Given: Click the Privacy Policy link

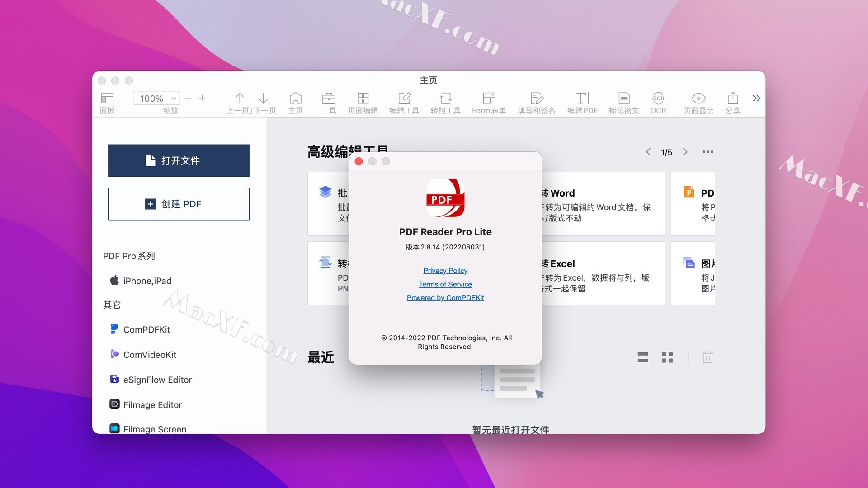Looking at the screenshot, I should pos(445,270).
